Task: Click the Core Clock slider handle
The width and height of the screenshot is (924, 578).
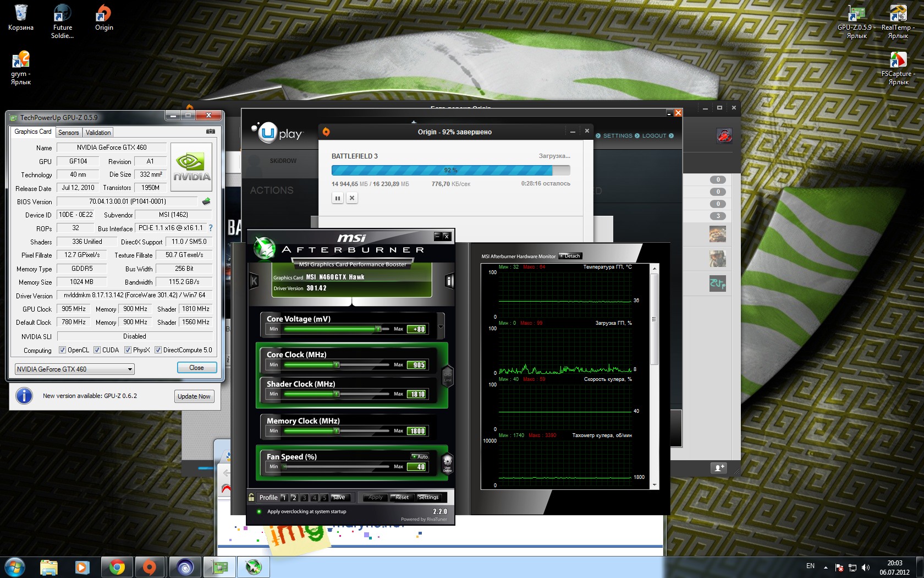Action: [337, 364]
